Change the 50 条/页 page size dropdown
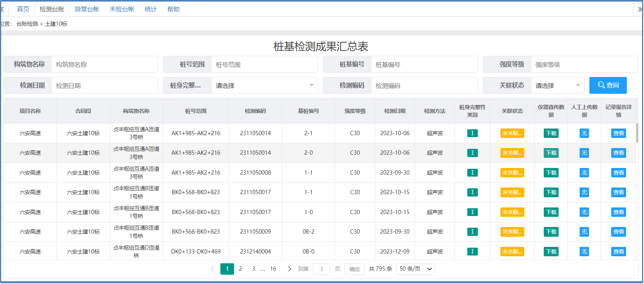This screenshot has width=644, height=284. click(x=415, y=269)
